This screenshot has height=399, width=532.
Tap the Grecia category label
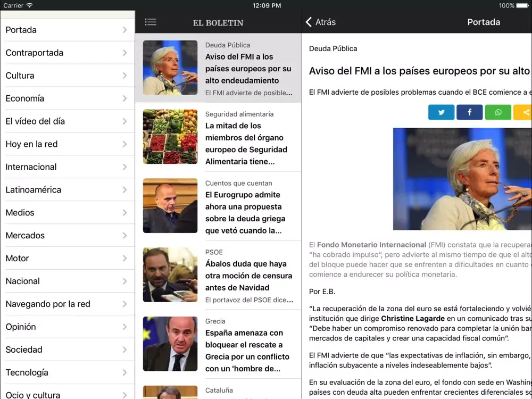(215, 321)
